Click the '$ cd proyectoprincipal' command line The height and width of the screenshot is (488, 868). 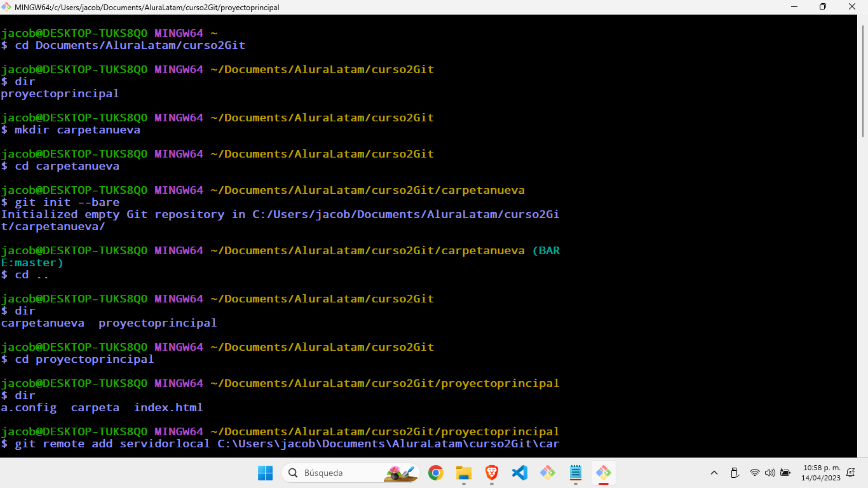(x=78, y=359)
